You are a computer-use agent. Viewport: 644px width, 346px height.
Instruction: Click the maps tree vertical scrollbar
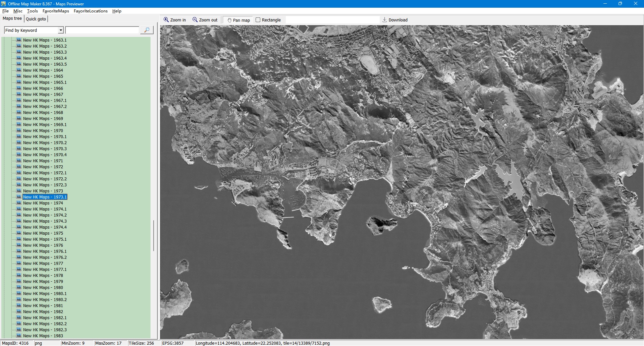(154, 235)
